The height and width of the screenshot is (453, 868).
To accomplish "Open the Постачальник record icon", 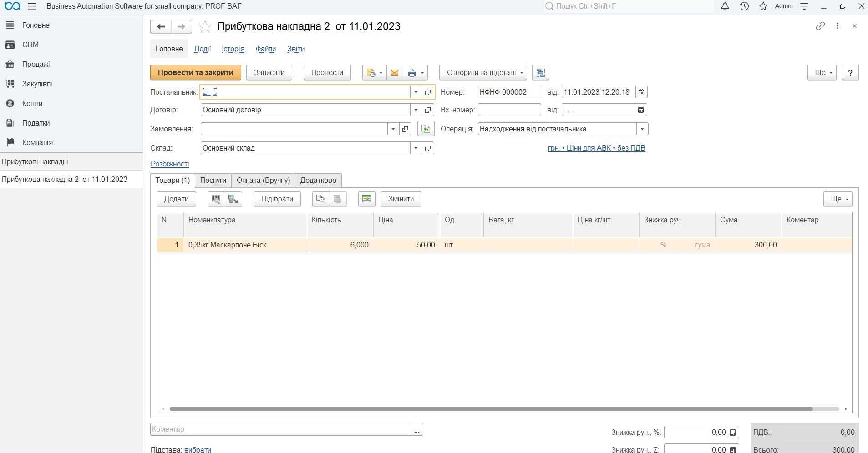I will (x=428, y=92).
